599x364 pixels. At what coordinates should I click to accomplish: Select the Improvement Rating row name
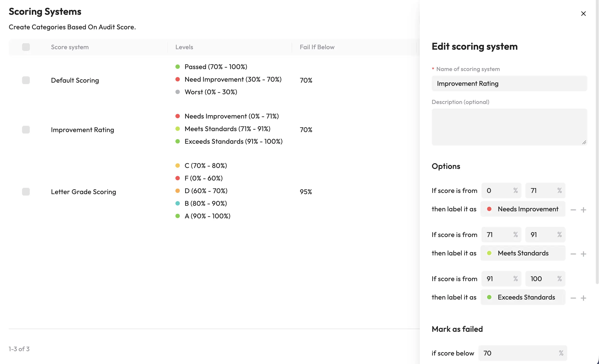(x=82, y=130)
